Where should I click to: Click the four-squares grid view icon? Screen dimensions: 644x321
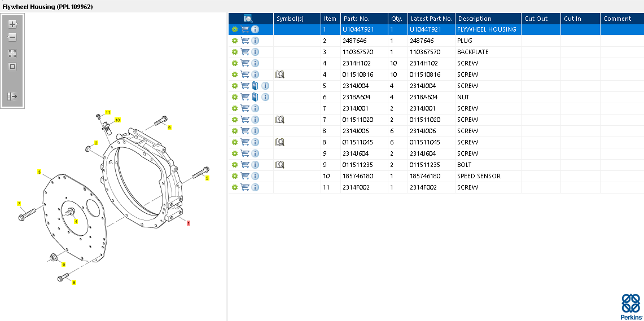coord(12,54)
